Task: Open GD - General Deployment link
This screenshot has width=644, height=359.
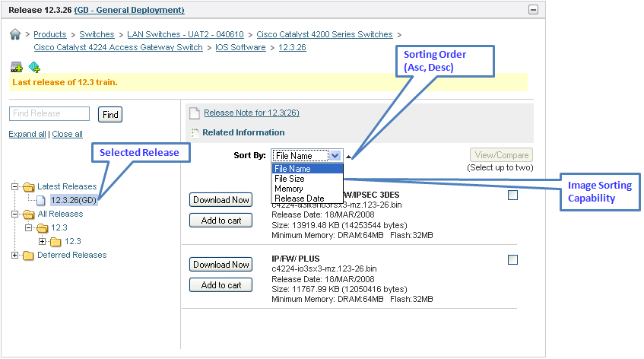Action: click(x=129, y=10)
